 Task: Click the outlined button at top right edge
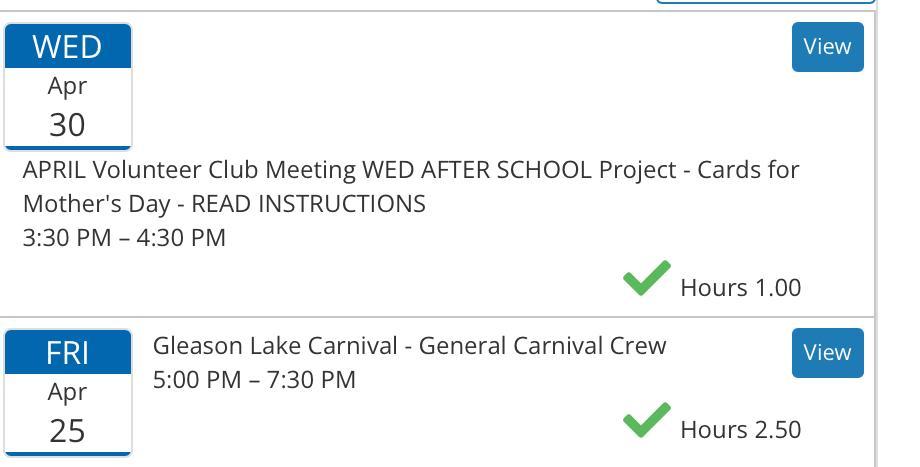coord(765,3)
